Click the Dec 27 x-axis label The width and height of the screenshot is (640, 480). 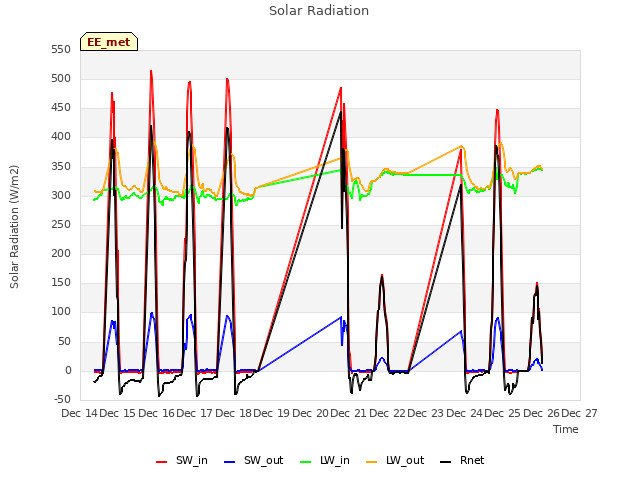point(580,413)
